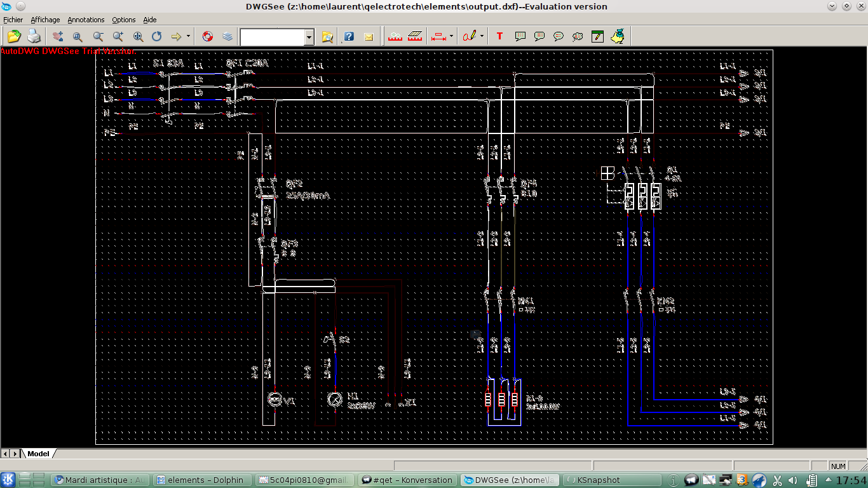Click the tab scroll left arrow
The image size is (868, 488).
point(5,454)
